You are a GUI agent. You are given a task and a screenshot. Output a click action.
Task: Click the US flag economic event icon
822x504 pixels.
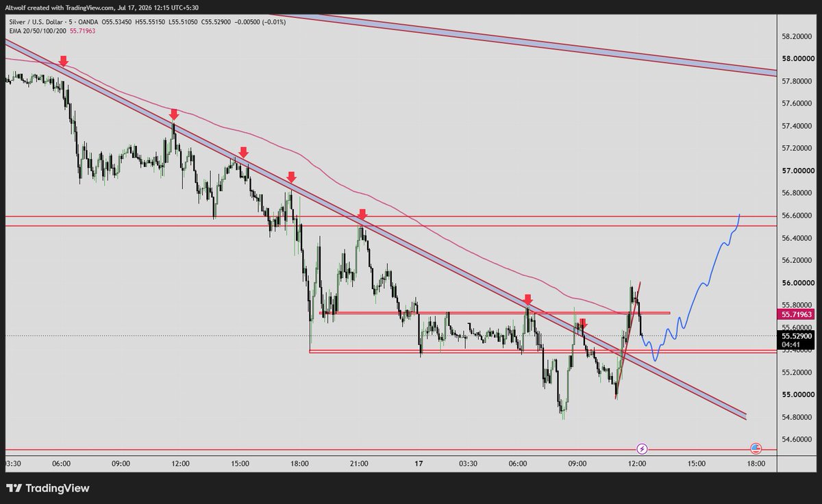(756, 449)
